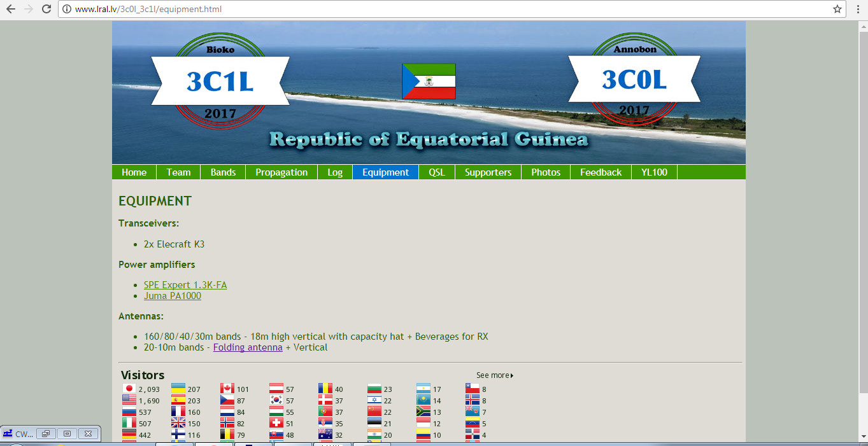
Task: Switch to the Propagation tab
Action: pos(281,172)
